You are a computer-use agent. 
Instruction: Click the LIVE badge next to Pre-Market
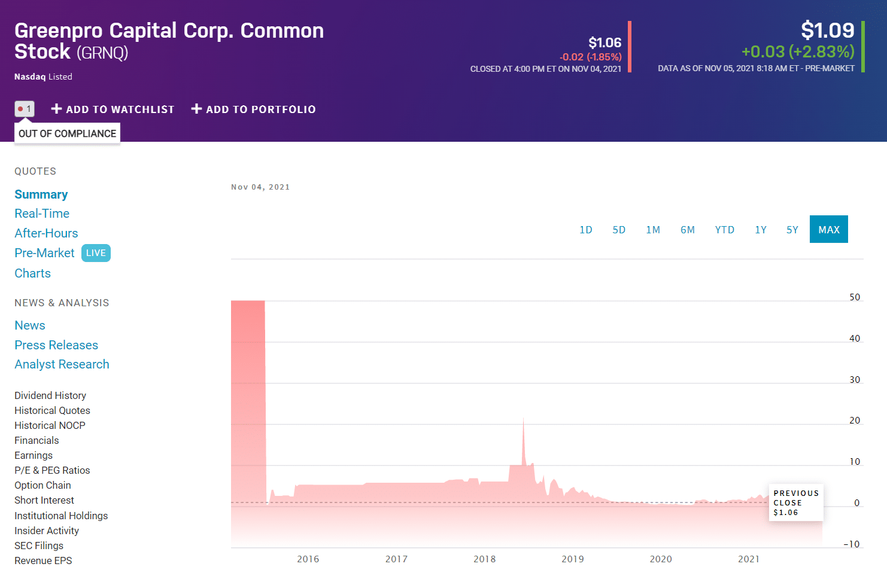[96, 253]
